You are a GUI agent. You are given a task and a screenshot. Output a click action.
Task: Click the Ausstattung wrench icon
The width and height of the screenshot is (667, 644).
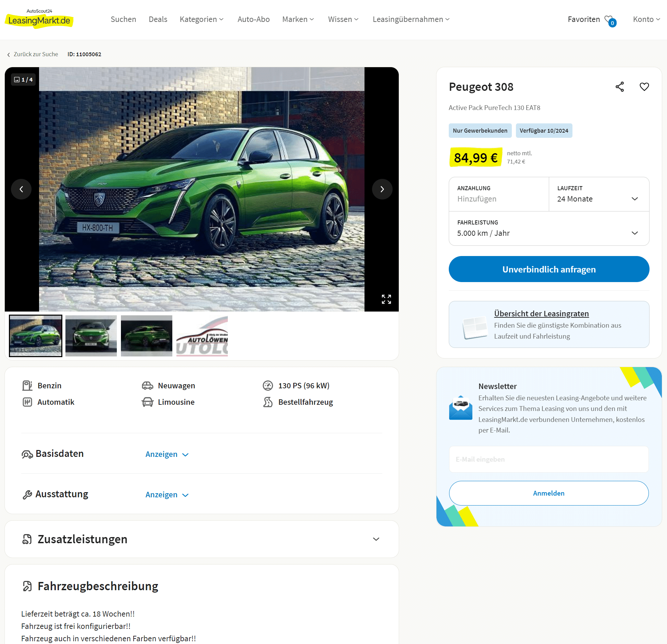coord(27,495)
